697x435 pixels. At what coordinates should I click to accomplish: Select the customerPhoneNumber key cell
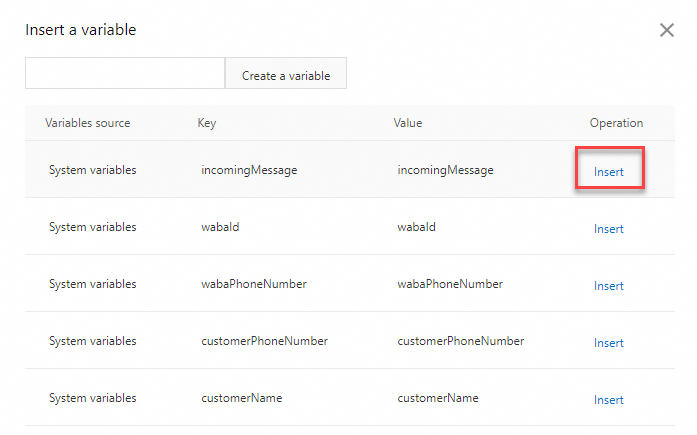[264, 341]
